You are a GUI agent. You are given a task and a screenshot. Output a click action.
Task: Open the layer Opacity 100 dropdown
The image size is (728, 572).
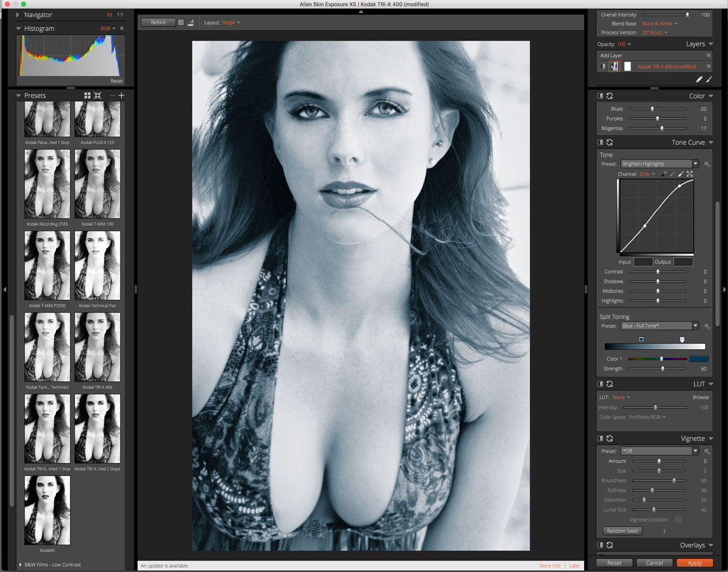coord(624,44)
